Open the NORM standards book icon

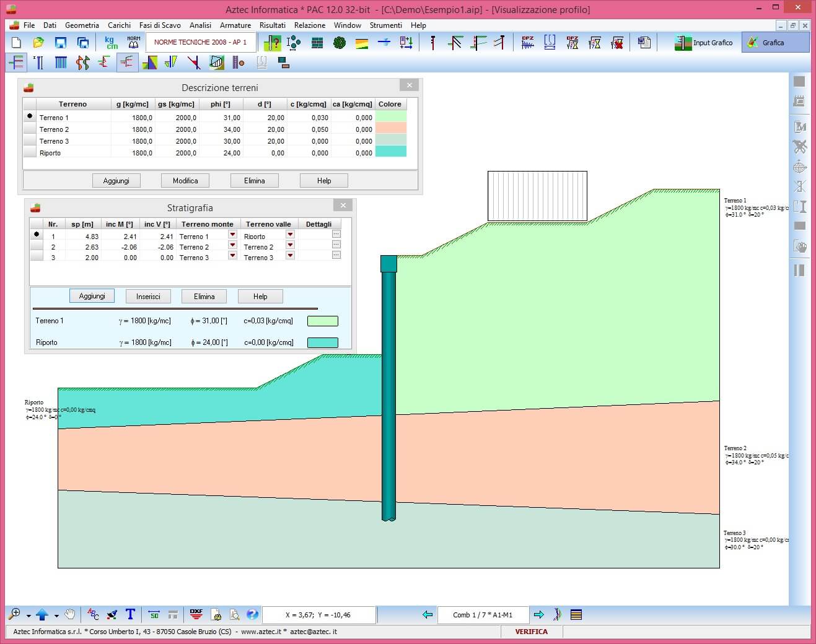point(133,43)
